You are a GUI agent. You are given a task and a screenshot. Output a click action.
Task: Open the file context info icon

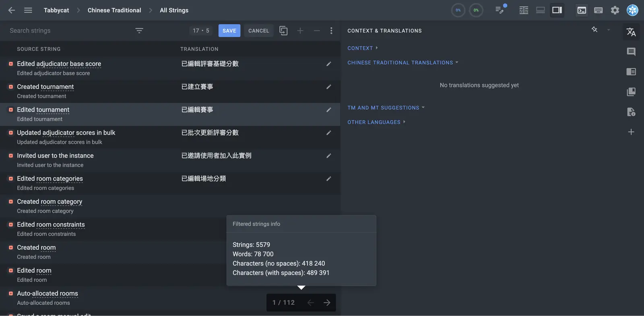click(631, 112)
